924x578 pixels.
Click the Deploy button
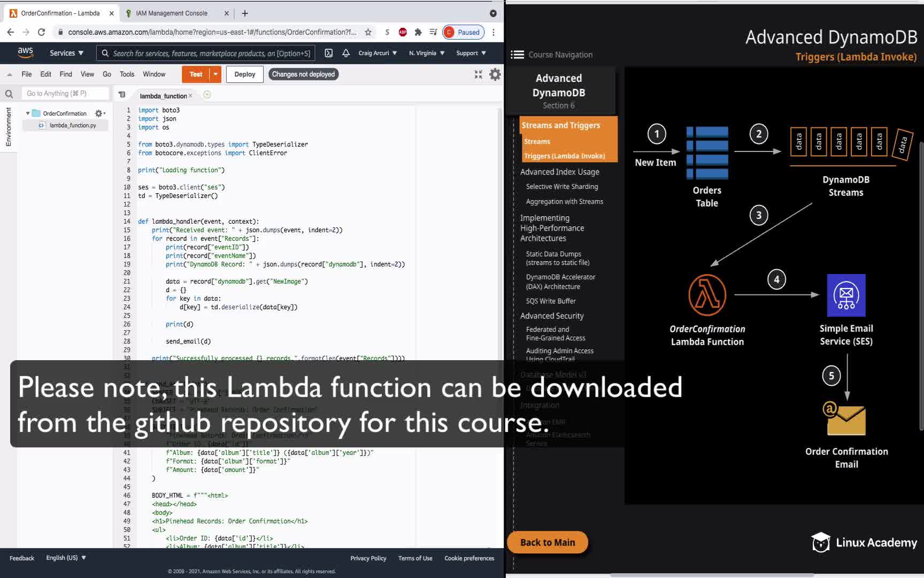(245, 74)
